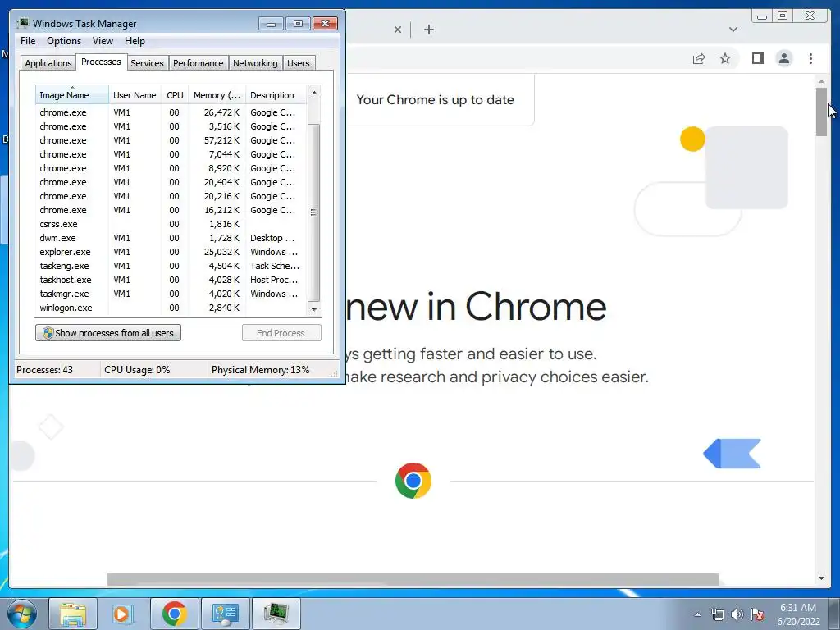Viewport: 840px width, 630px height.
Task: Switch to the Networking tab
Action: click(255, 63)
